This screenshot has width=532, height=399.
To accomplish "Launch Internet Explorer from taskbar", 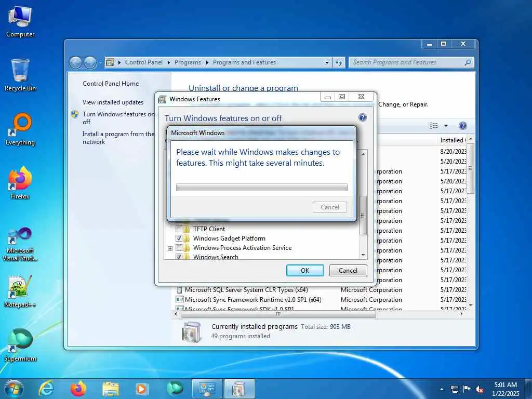I will (x=46, y=389).
